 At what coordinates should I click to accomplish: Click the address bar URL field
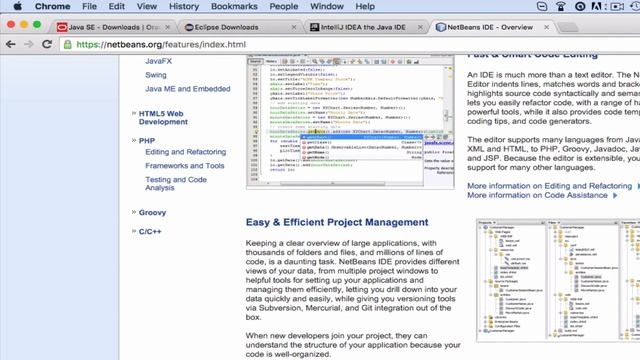tap(351, 44)
